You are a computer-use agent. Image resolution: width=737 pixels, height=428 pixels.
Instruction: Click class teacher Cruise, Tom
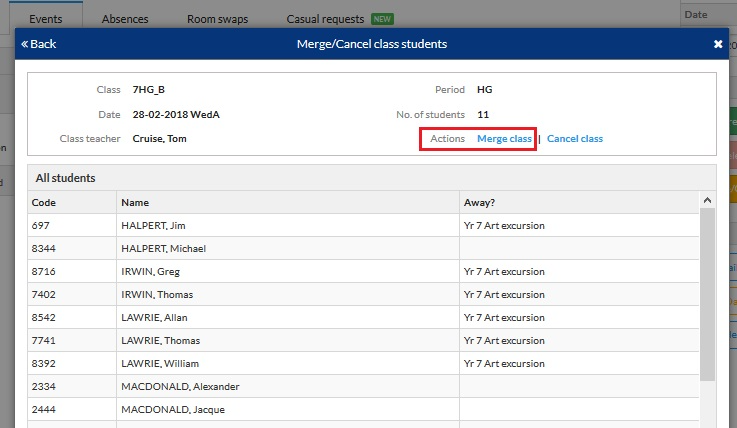[x=159, y=139]
